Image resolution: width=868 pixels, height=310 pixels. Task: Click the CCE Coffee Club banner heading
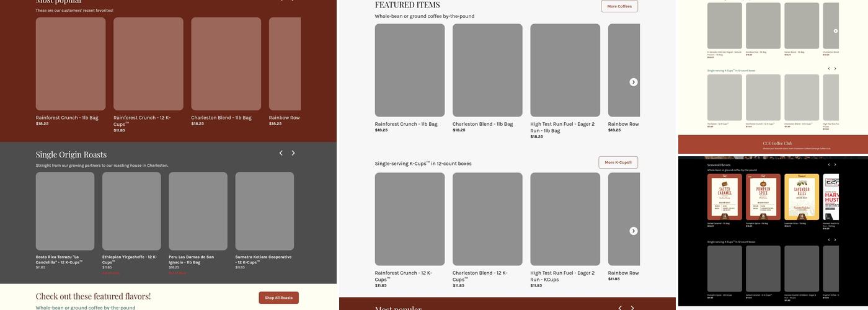click(x=777, y=143)
